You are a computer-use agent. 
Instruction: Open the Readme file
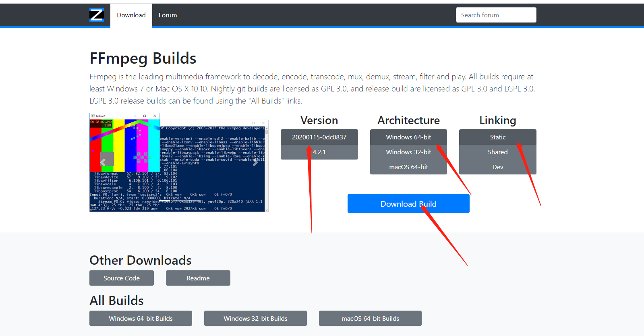click(x=198, y=278)
